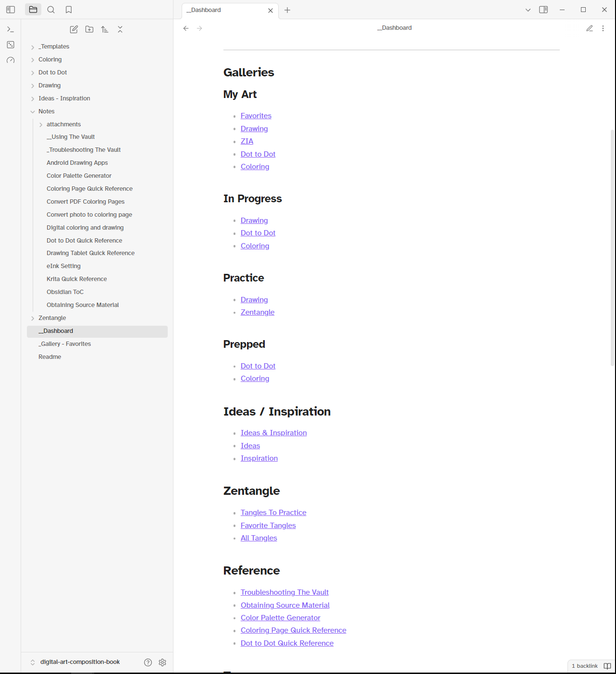Screen dimensions: 616x674
Task: Expand the Zentangle folder
Action: pos(32,318)
